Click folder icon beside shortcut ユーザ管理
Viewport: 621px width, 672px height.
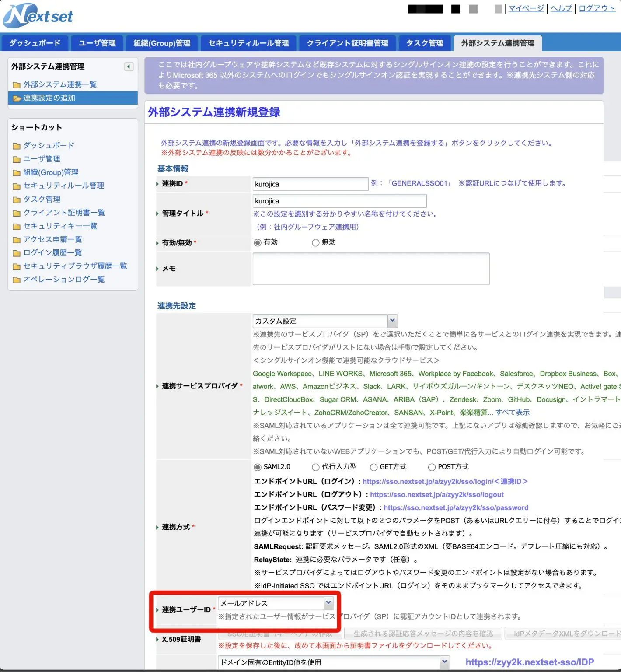tap(17, 159)
